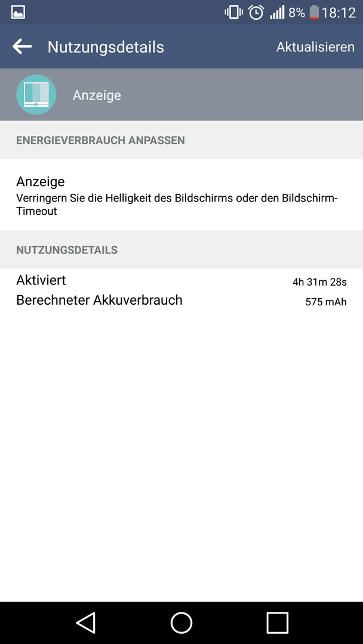This screenshot has height=644, width=363.
Task: Tap the signal strength icon
Action: pyautogui.click(x=277, y=13)
